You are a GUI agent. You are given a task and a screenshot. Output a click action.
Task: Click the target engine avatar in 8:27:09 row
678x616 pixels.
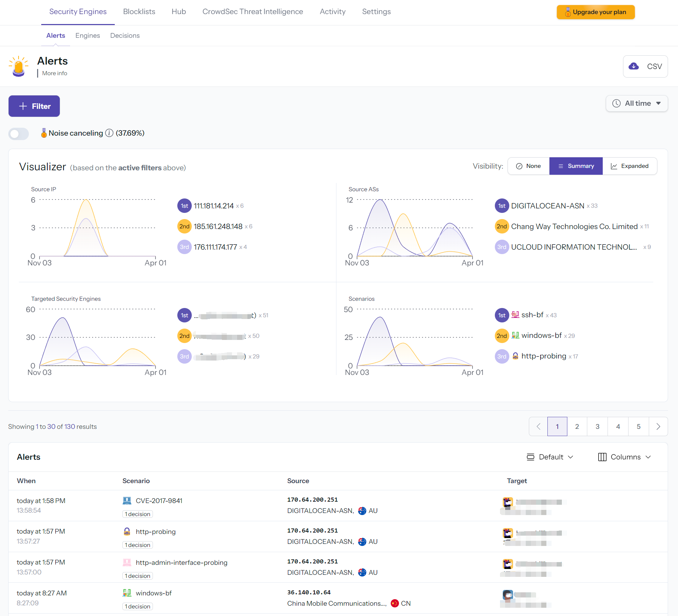508,595
